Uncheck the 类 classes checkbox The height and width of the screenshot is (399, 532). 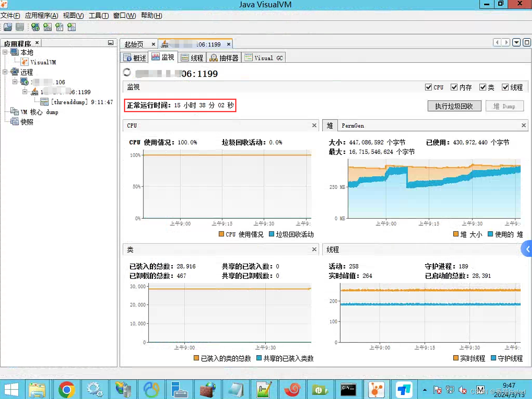[x=483, y=87]
